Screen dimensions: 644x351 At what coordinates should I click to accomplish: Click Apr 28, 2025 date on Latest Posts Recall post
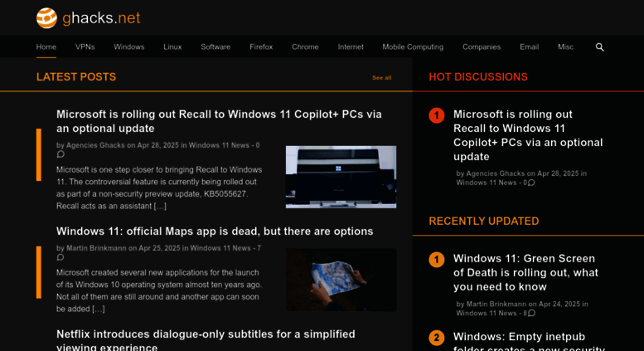[x=158, y=145]
